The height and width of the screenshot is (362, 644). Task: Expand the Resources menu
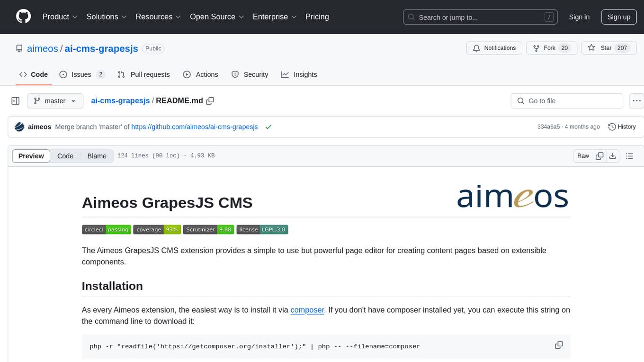click(158, 17)
